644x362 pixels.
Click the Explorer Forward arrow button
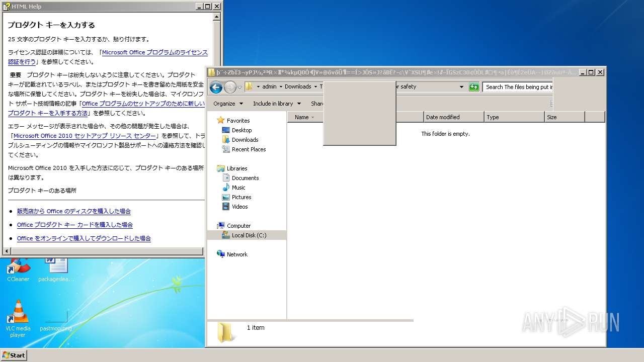230,87
